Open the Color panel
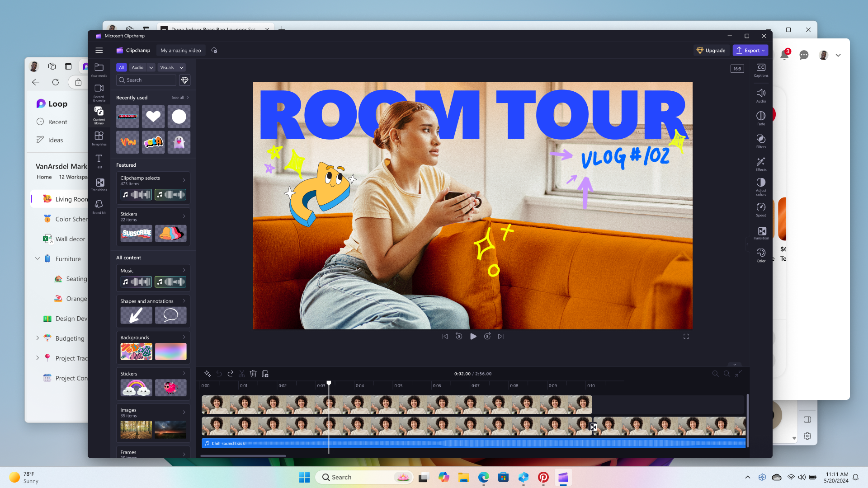 [x=761, y=255]
